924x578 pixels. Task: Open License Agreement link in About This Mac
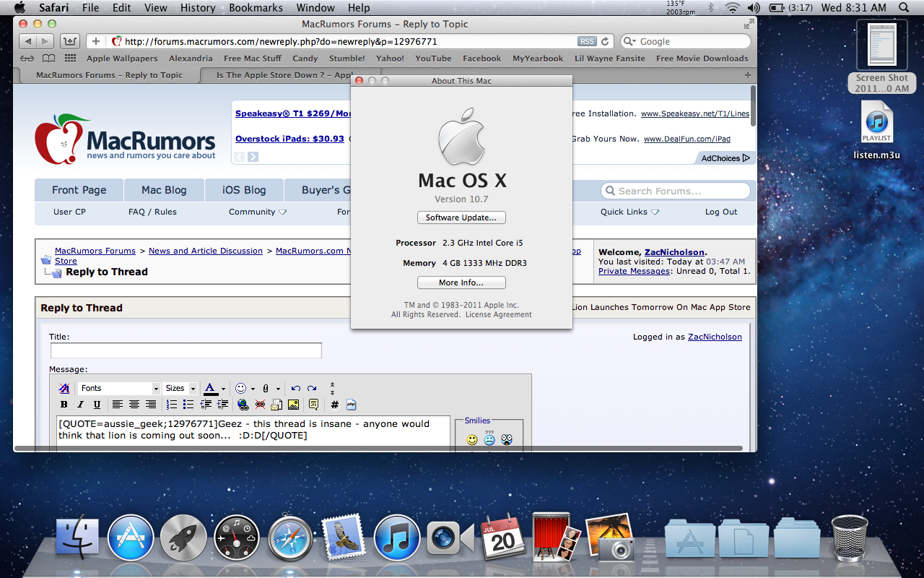pyautogui.click(x=498, y=314)
